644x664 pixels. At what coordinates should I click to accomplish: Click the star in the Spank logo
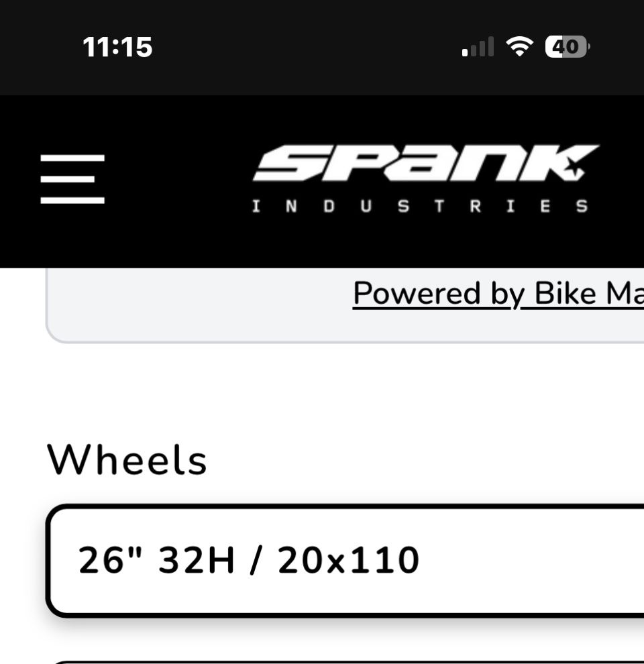[x=575, y=168]
